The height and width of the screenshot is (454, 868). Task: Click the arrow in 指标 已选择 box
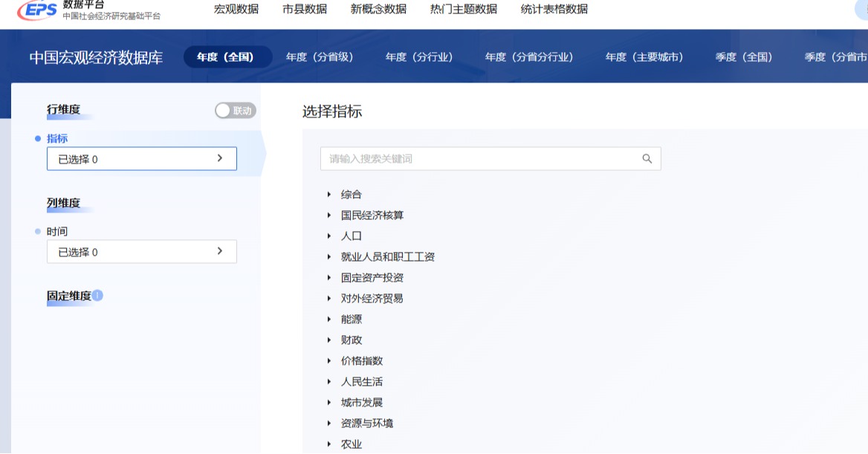click(220, 158)
